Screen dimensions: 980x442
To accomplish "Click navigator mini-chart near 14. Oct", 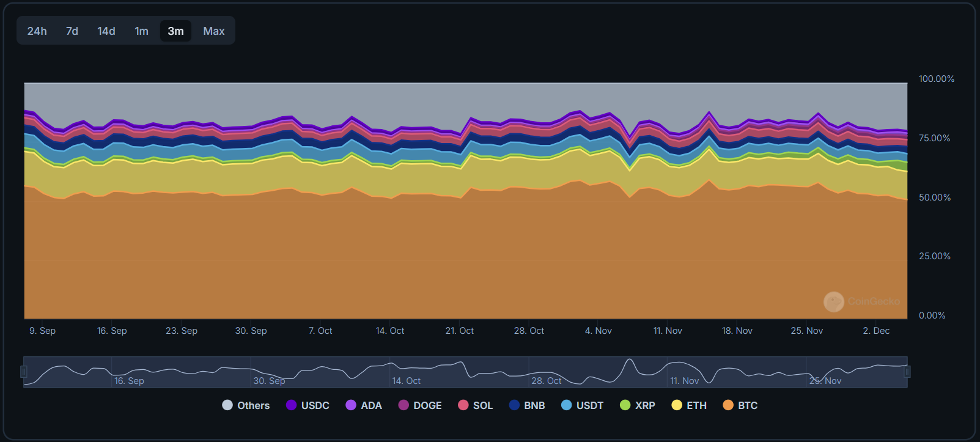I will pos(406,380).
